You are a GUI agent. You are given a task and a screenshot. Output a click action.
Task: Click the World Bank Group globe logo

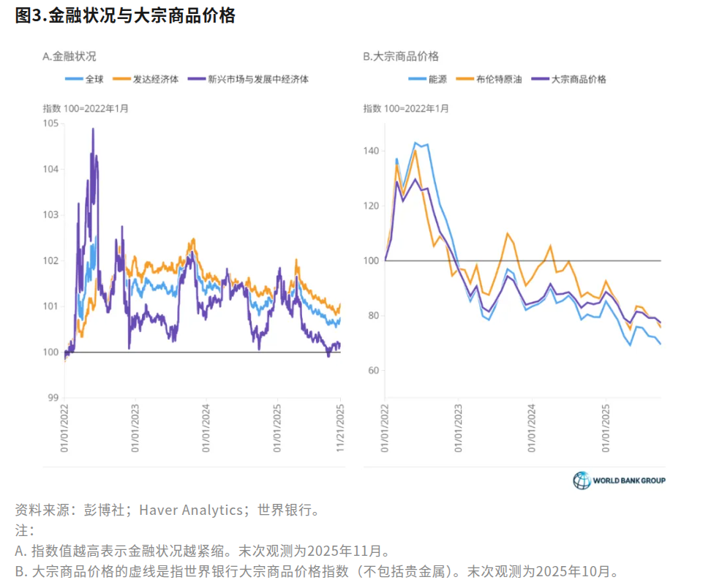coord(582,482)
